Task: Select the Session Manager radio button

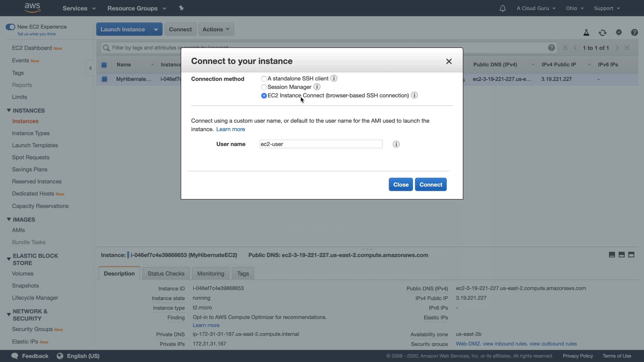Action: [264, 87]
